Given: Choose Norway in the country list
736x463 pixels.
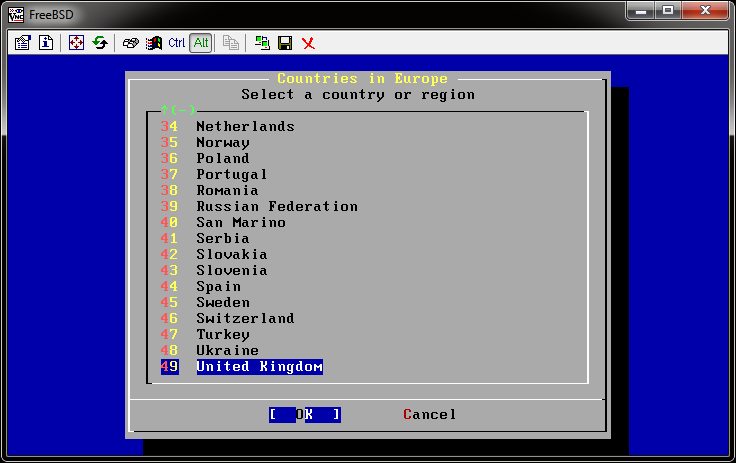Looking at the screenshot, I should pyautogui.click(x=223, y=142).
